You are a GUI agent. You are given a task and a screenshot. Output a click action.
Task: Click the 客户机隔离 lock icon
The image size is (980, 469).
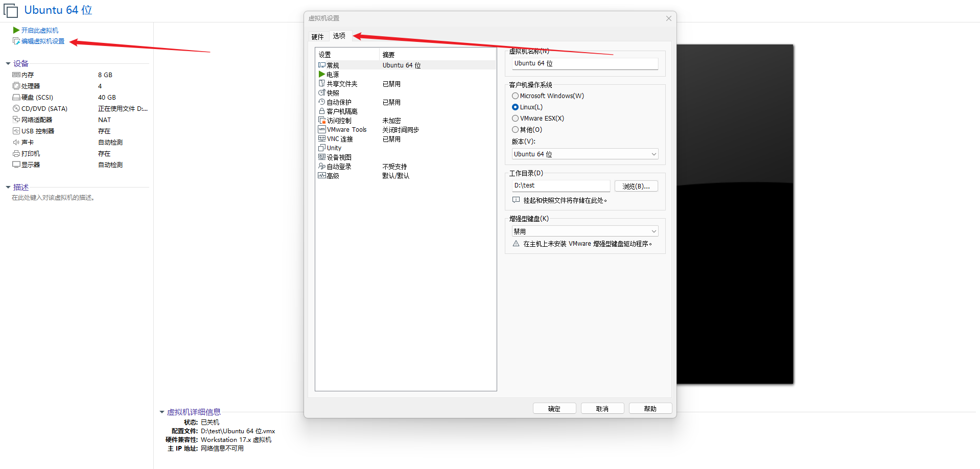coord(322,111)
